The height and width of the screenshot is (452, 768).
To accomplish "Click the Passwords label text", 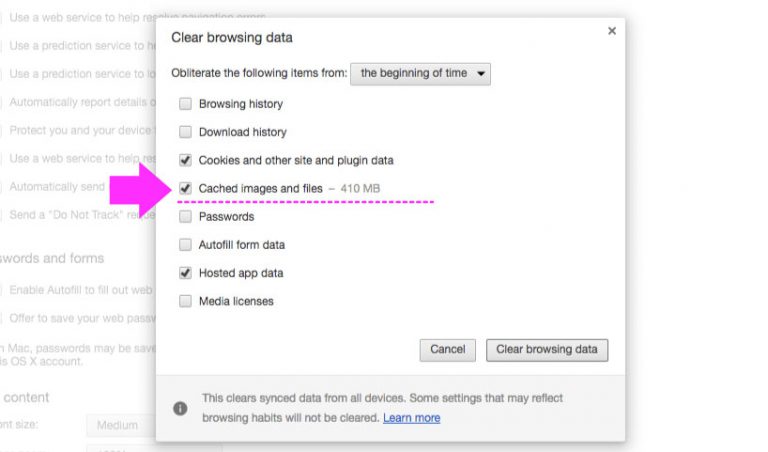I will point(226,216).
